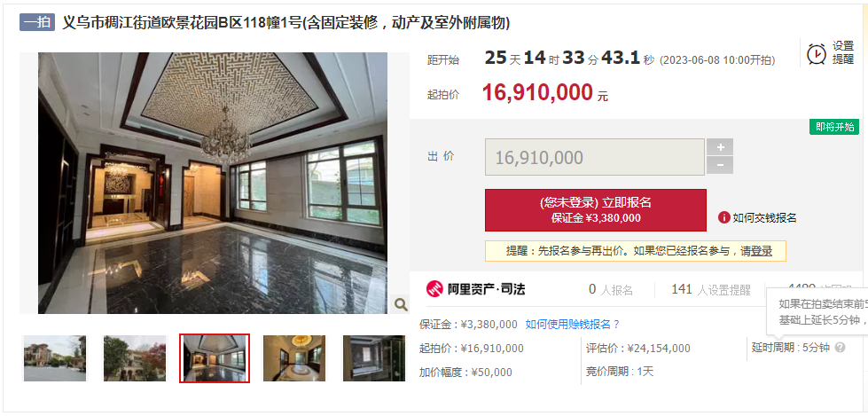Click the 阿里资产·司法 logo
Screen dimensions: 868x416
click(x=475, y=288)
